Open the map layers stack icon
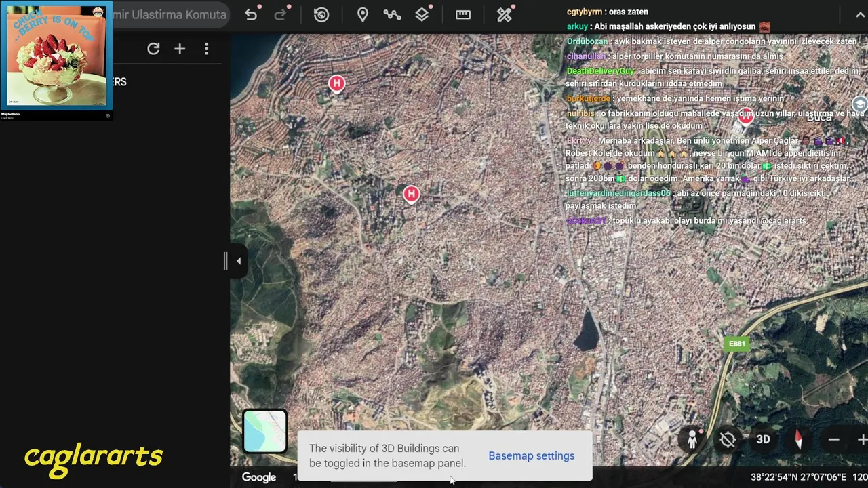Image resolution: width=868 pixels, height=488 pixels. (422, 15)
